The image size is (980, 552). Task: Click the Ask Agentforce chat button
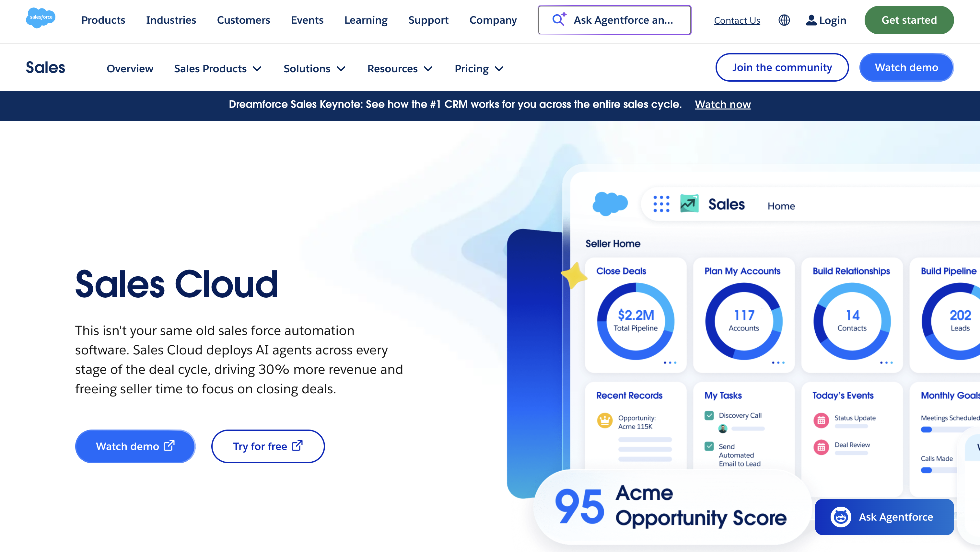click(x=884, y=517)
